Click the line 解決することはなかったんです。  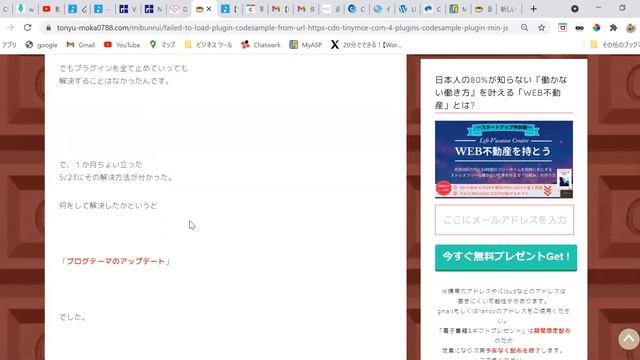click(x=115, y=81)
